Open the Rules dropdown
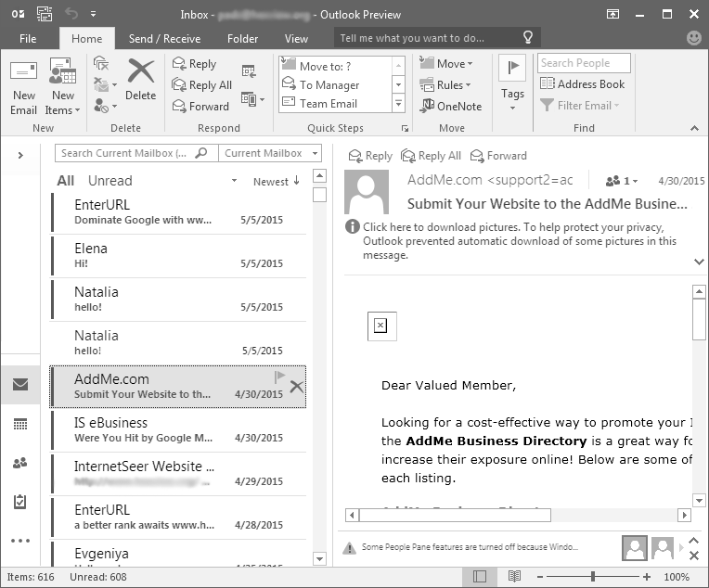709x588 pixels. (445, 85)
